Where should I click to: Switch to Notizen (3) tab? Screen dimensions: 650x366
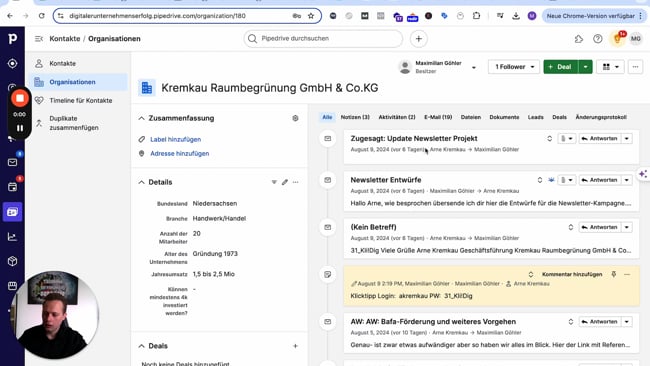[x=355, y=117]
